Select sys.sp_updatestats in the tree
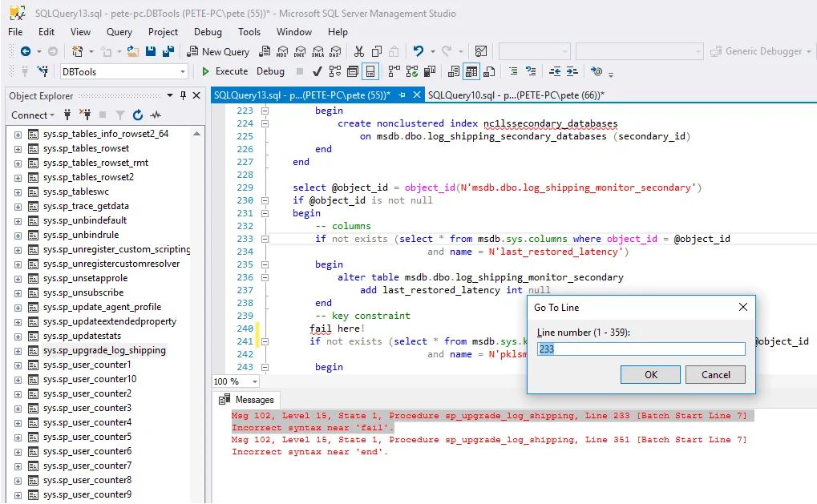817x504 pixels. pyautogui.click(x=82, y=336)
